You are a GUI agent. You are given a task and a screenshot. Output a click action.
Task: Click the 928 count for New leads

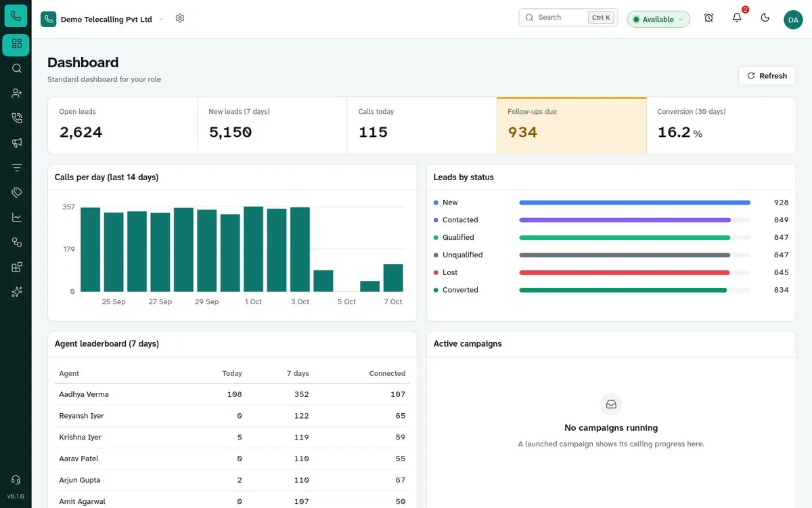click(782, 203)
